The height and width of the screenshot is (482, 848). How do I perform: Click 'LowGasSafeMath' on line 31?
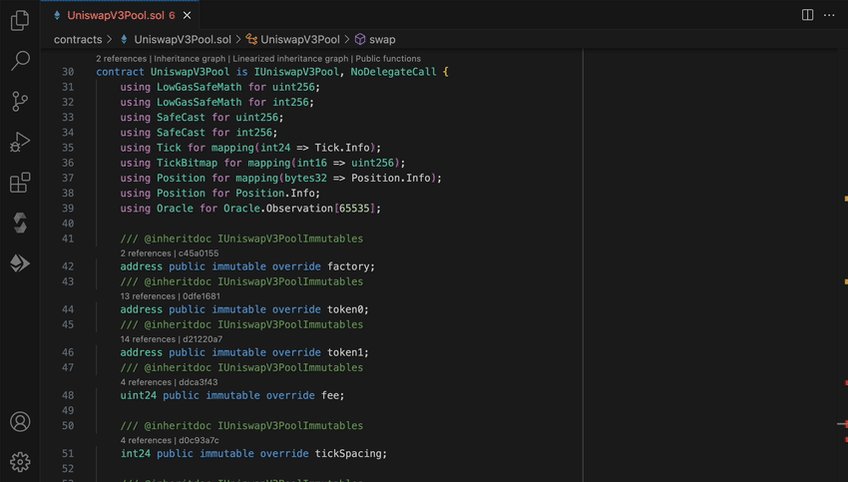[x=199, y=87]
